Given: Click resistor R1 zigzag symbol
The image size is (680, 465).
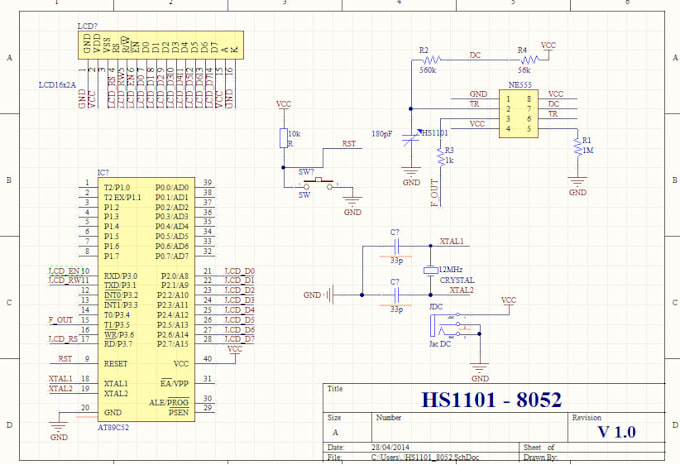Looking at the screenshot, I should pos(577,146).
